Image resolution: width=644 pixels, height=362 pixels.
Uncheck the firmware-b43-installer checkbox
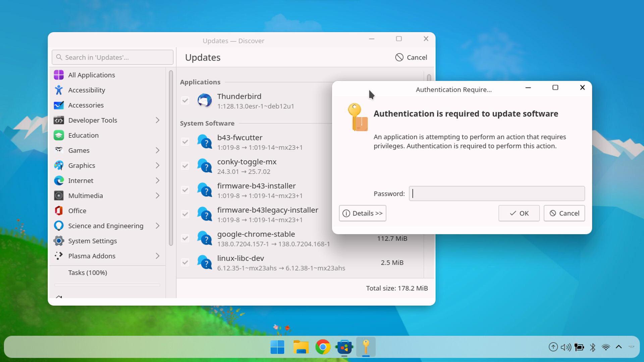click(185, 190)
